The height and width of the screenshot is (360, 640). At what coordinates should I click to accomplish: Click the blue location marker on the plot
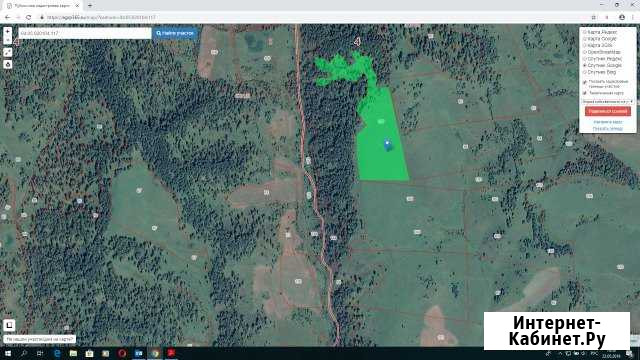(387, 144)
